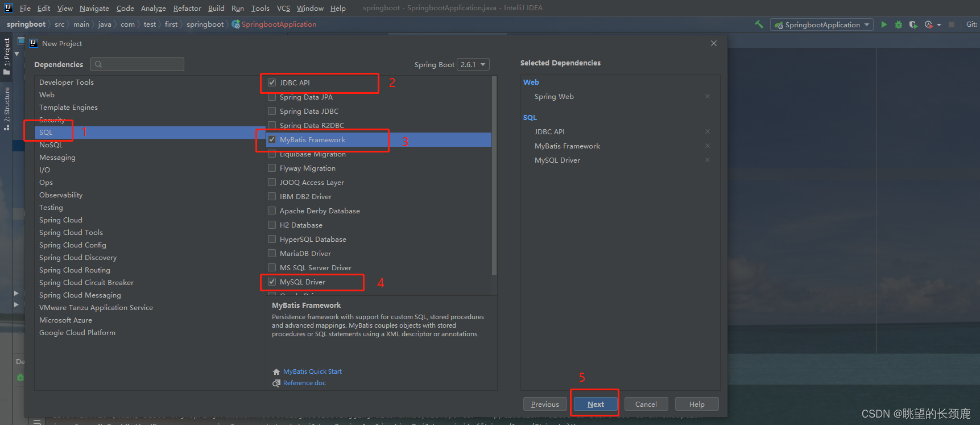Image resolution: width=980 pixels, height=425 pixels.
Task: Check the Apache Derby Database checkbox
Action: [x=272, y=211]
